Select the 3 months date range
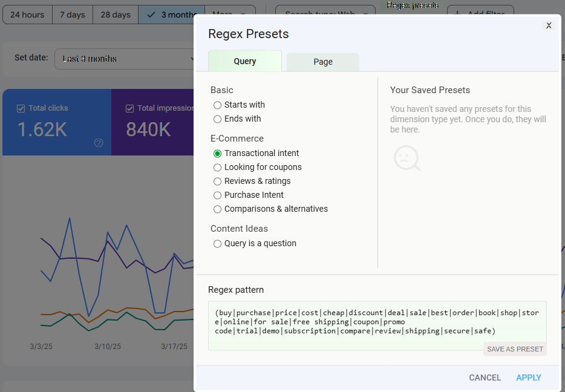The image size is (565, 392). pos(172,15)
